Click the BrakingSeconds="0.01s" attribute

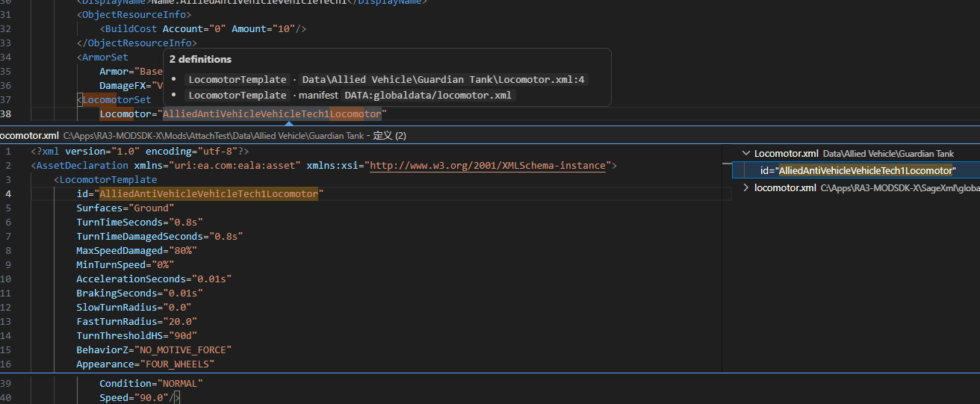[x=140, y=293]
